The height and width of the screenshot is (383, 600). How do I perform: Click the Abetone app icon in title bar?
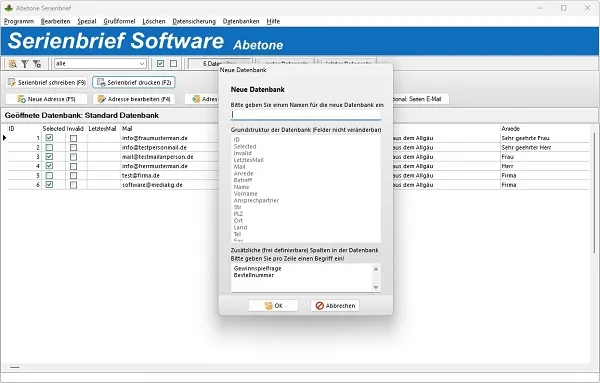tap(9, 8)
